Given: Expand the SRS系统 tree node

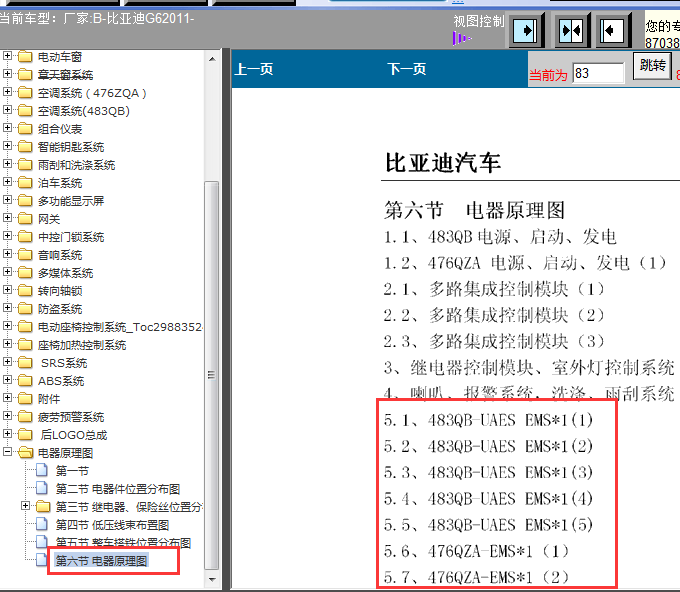Looking at the screenshot, I should pos(7,362).
